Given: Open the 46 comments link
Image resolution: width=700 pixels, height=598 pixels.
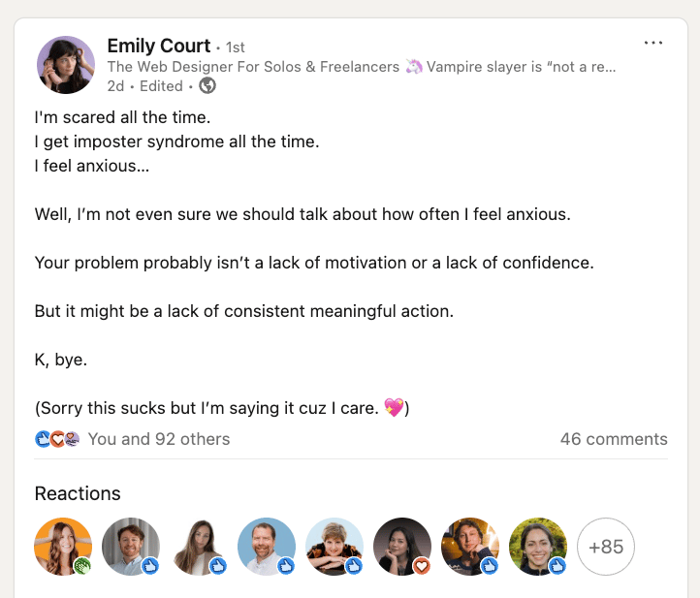Looking at the screenshot, I should [x=614, y=439].
